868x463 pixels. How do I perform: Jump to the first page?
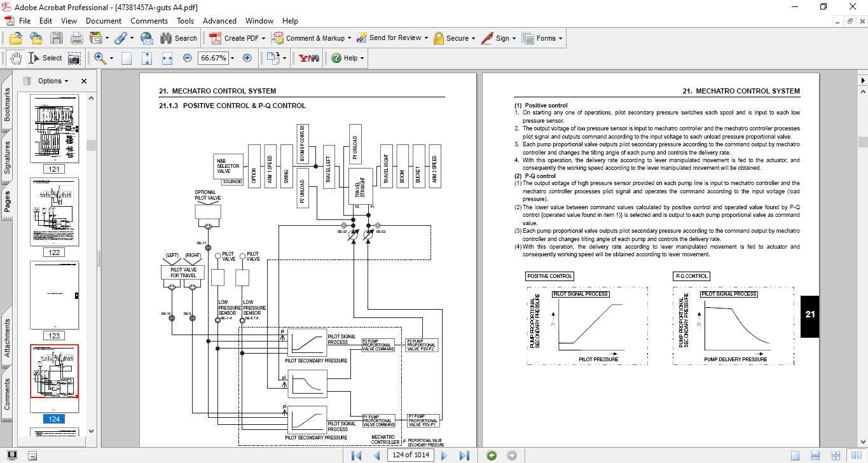(357, 455)
